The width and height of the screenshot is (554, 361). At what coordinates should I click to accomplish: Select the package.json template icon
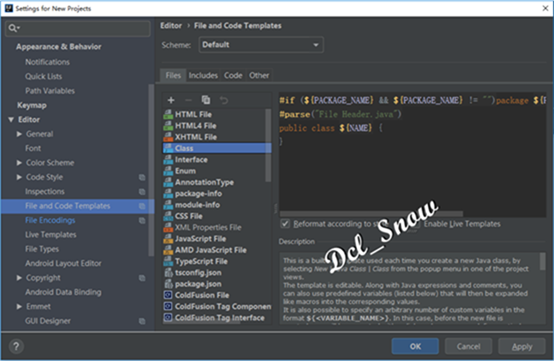point(168,284)
